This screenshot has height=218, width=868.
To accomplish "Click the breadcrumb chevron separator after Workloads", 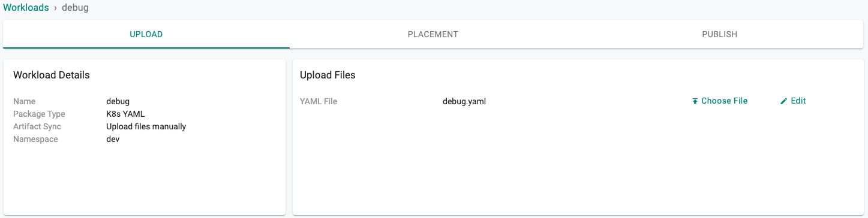I will 55,8.
